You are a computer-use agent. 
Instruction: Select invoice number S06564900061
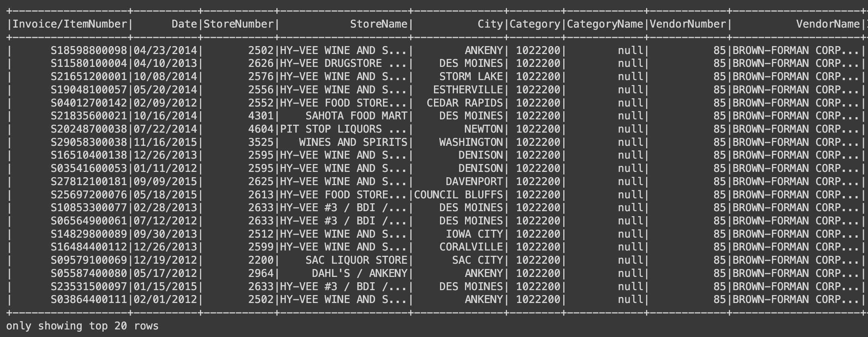tap(89, 221)
